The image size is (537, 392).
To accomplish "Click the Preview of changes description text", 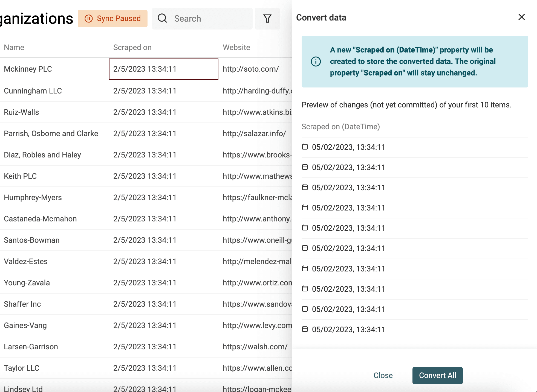I will click(406, 105).
